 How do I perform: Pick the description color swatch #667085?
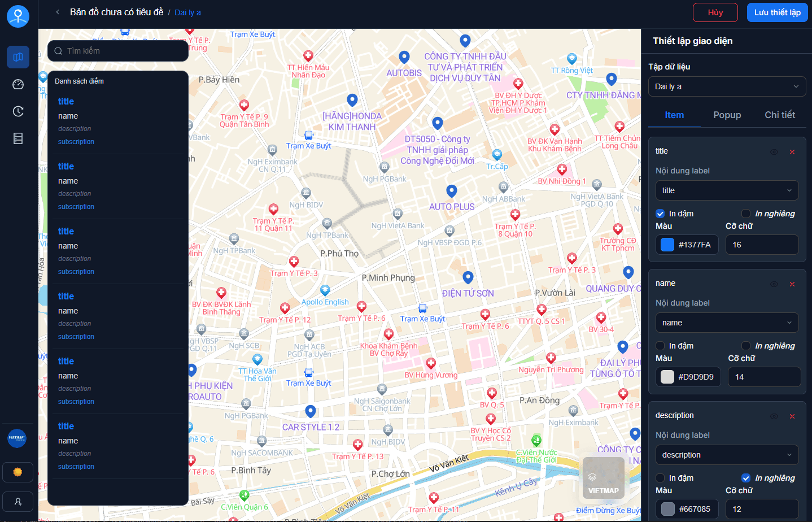(x=668, y=509)
